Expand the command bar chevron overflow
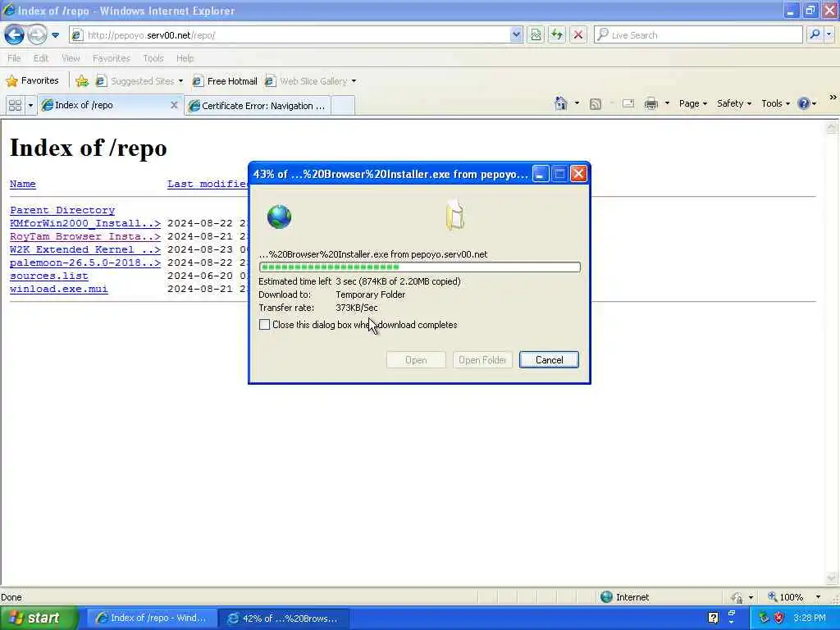This screenshot has width=840, height=630. coord(833,98)
